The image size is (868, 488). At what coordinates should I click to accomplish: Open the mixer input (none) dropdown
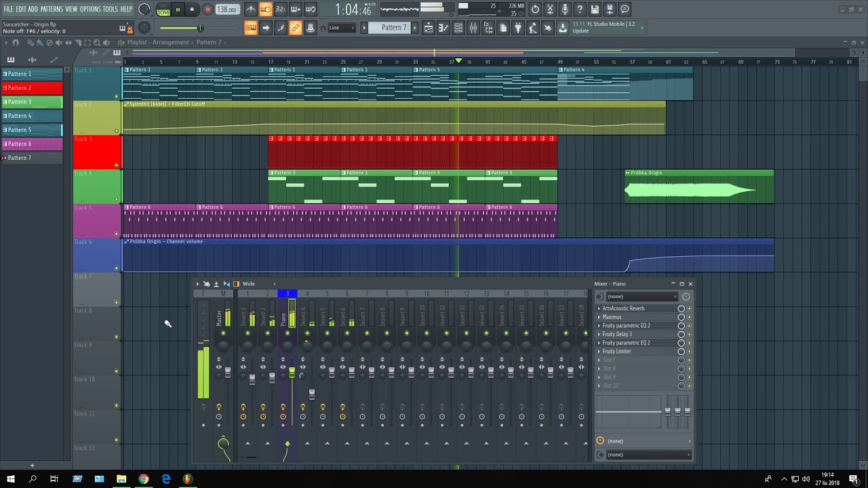tap(641, 296)
